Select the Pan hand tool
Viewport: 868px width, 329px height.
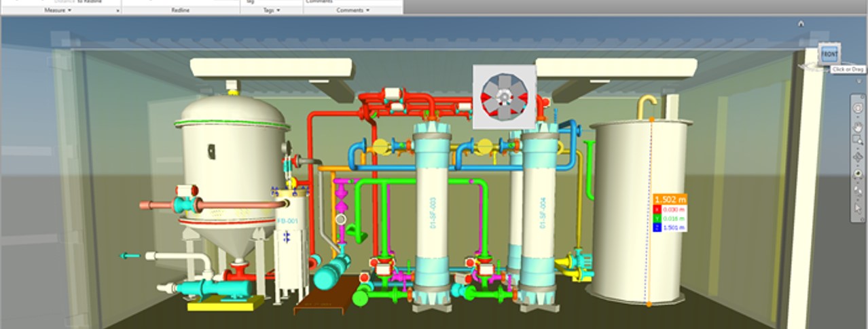(x=858, y=126)
